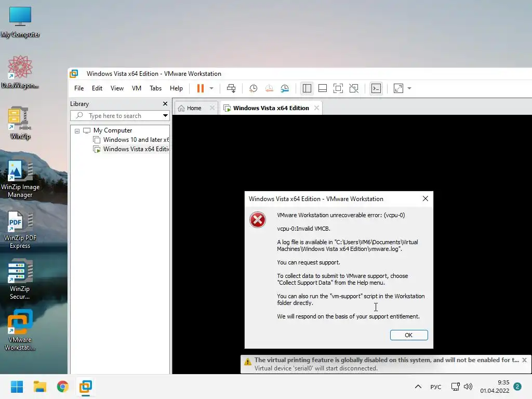Viewport: 532px width, 399px height.
Task: Close the unrecoverable error dialog
Action: 425,198
